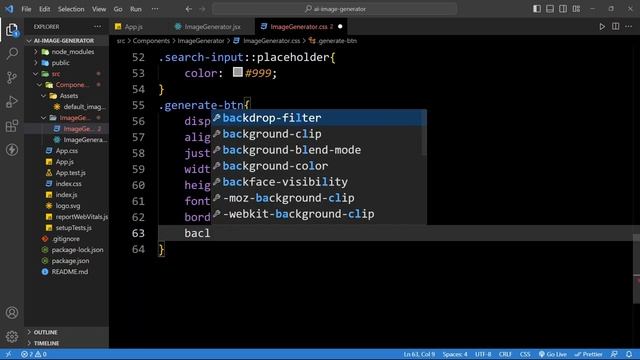Change the CSS language mode
640x360 pixels.
pyautogui.click(x=525, y=354)
